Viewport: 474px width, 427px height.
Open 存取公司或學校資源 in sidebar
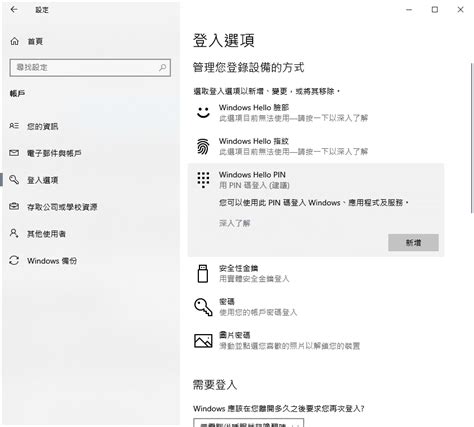pos(91,207)
